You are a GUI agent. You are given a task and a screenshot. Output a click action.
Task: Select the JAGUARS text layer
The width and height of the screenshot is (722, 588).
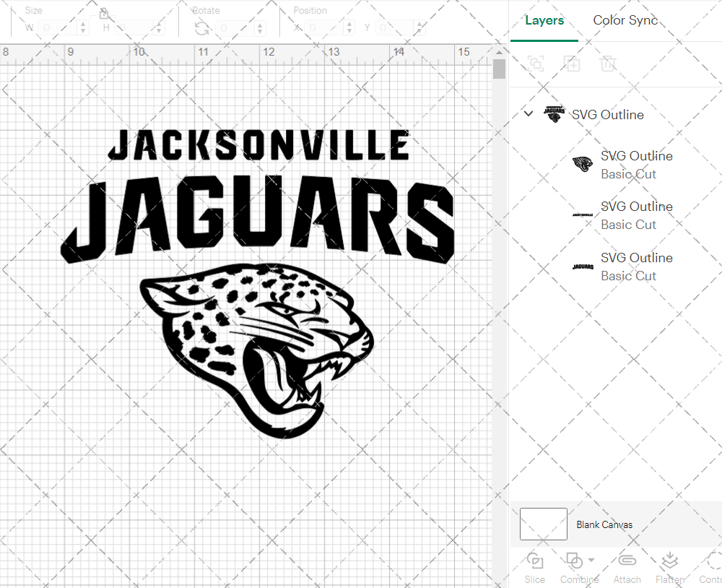click(635, 267)
